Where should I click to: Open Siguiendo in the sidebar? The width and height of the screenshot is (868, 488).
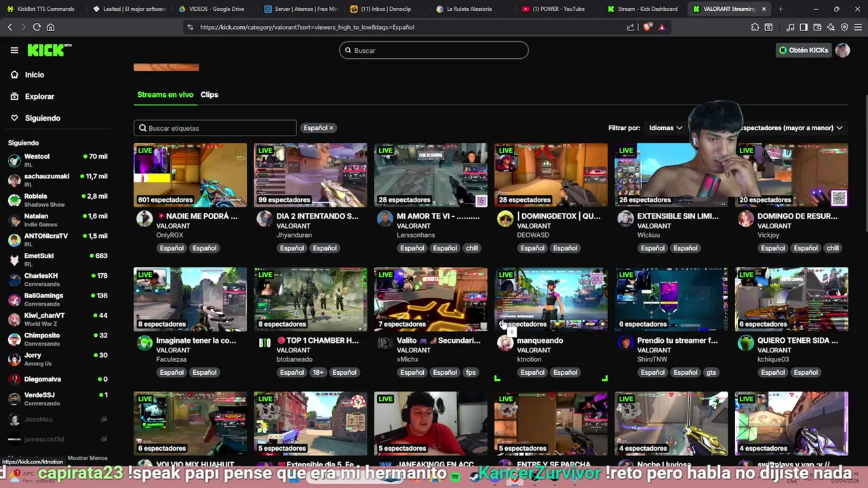(x=43, y=118)
